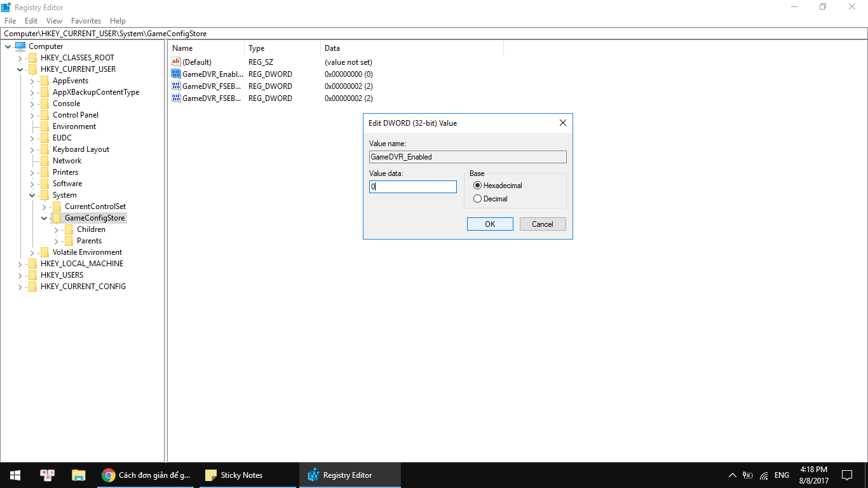Image resolution: width=868 pixels, height=488 pixels.
Task: Open the Edit menu
Action: pyautogui.click(x=31, y=20)
